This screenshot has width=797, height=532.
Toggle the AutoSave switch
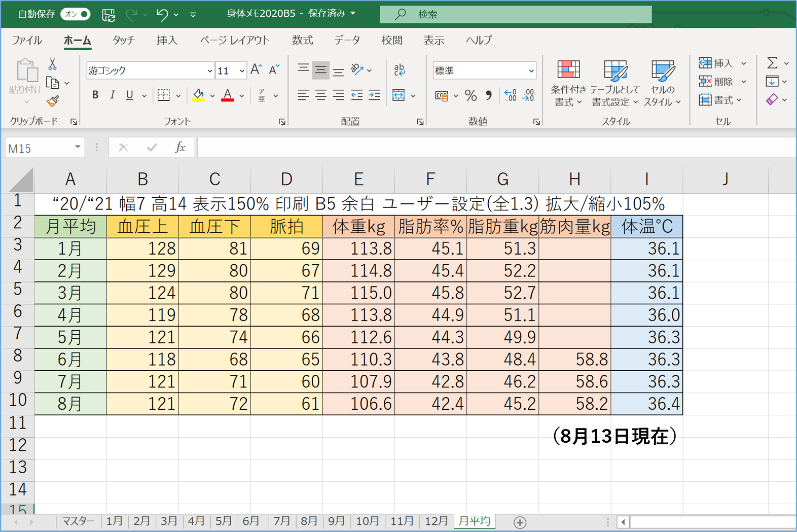point(75,14)
